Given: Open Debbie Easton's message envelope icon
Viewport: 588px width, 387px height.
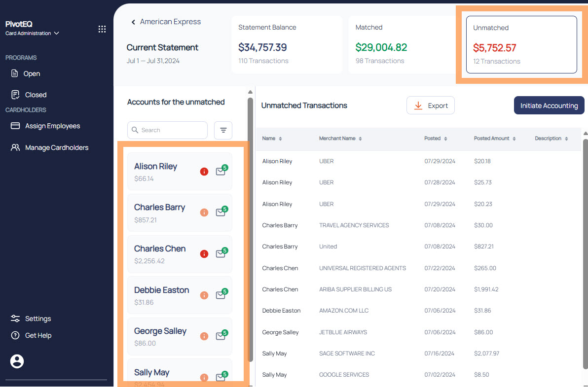Looking at the screenshot, I should pyautogui.click(x=221, y=295).
